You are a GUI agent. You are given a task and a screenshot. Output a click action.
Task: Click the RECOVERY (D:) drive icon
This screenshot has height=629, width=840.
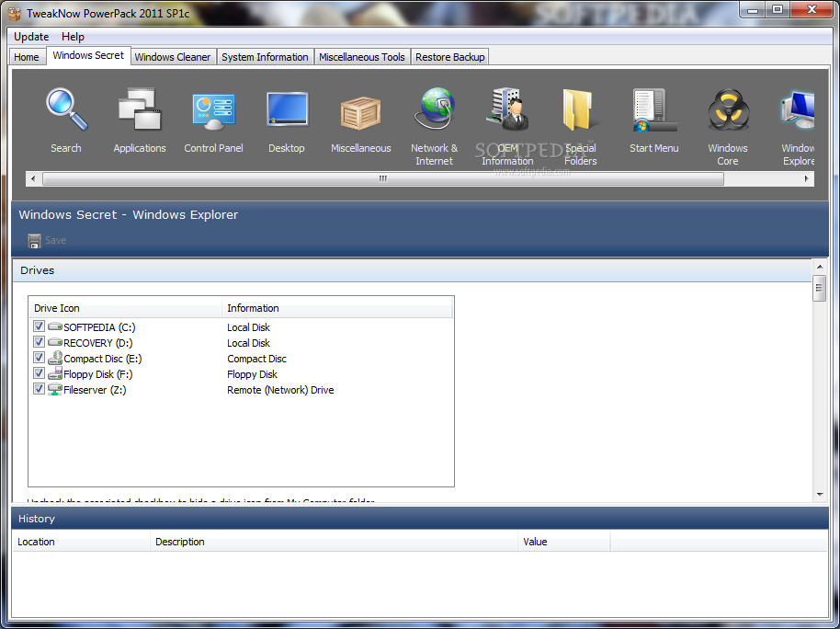click(x=55, y=341)
